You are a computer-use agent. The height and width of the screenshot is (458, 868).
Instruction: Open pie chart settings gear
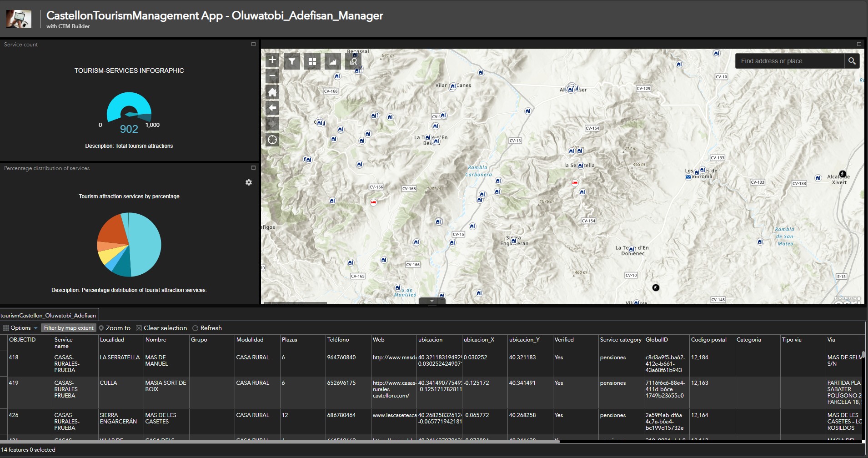[x=249, y=182]
